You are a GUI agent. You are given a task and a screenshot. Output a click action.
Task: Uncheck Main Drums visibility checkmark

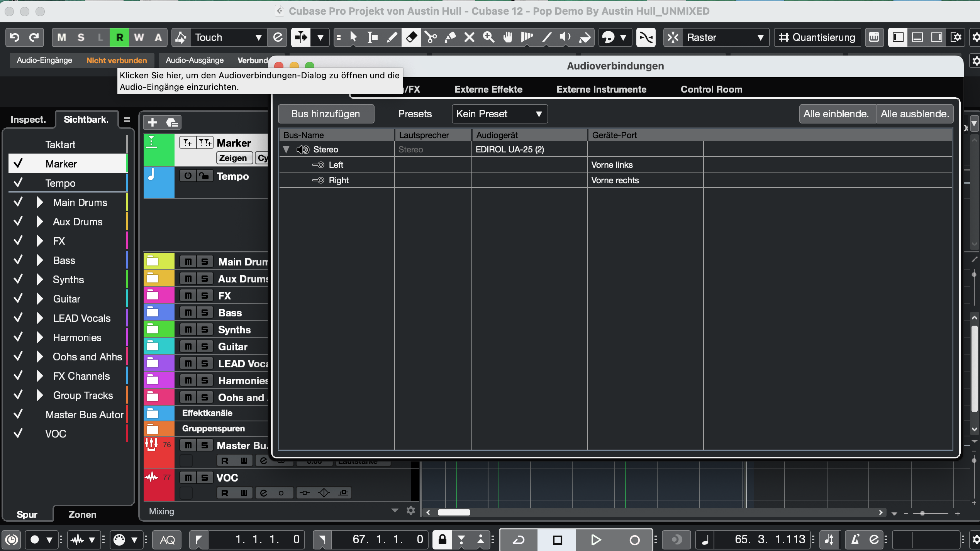click(18, 202)
